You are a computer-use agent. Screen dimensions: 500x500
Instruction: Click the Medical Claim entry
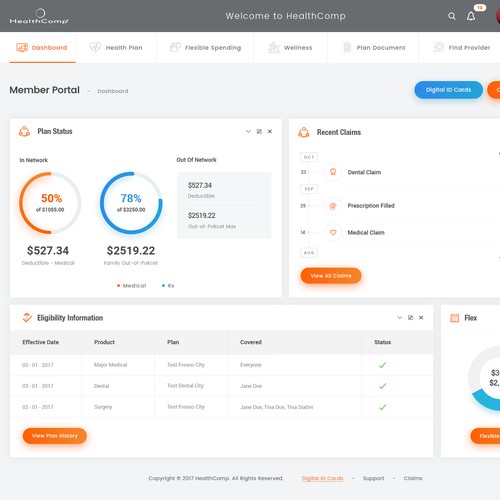(x=366, y=233)
